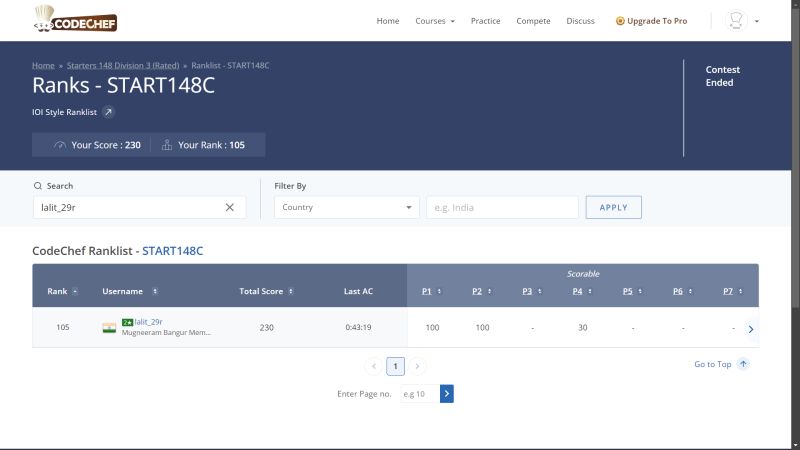
Task: Click Last AC time 0:43:19
Action: point(358,328)
